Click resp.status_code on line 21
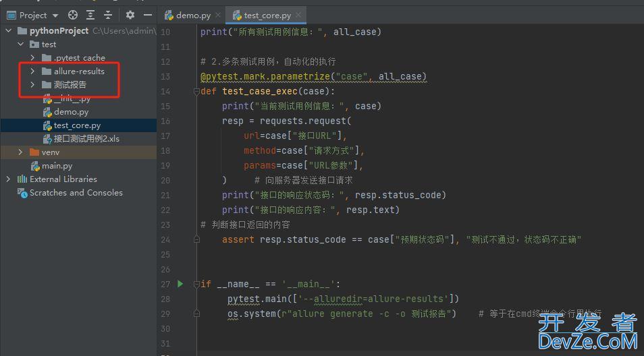The width and height of the screenshot is (644, 356). click(398, 196)
